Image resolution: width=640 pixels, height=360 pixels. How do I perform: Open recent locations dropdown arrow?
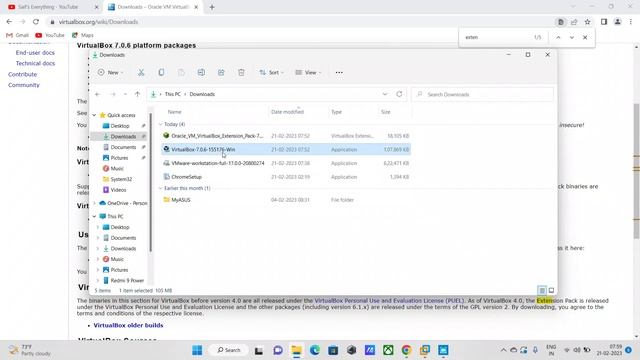click(125, 94)
